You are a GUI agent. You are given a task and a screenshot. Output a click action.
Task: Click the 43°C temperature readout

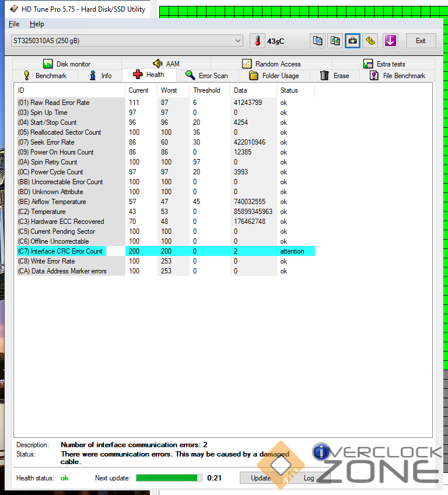coord(275,41)
